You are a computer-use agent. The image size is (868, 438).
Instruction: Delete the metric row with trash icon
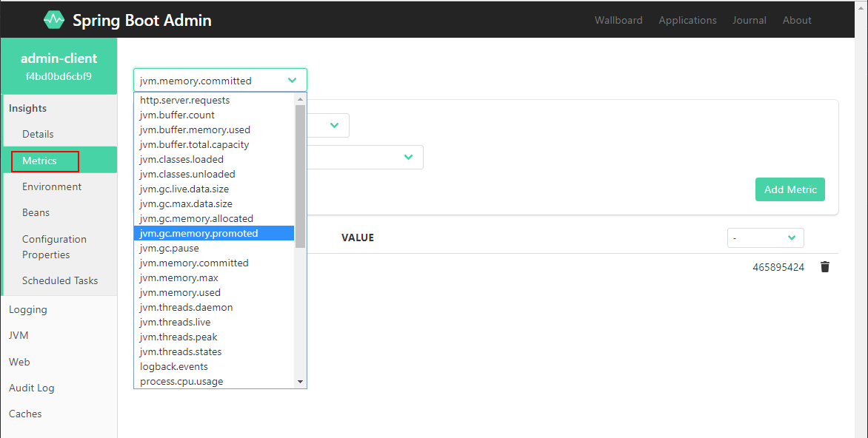pos(825,267)
